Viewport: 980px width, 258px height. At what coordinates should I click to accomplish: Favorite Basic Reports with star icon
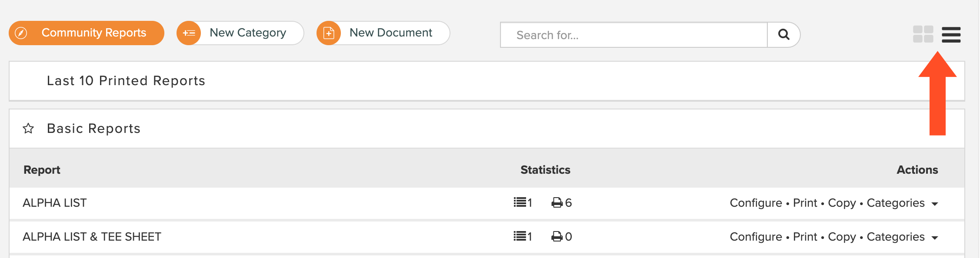click(28, 128)
